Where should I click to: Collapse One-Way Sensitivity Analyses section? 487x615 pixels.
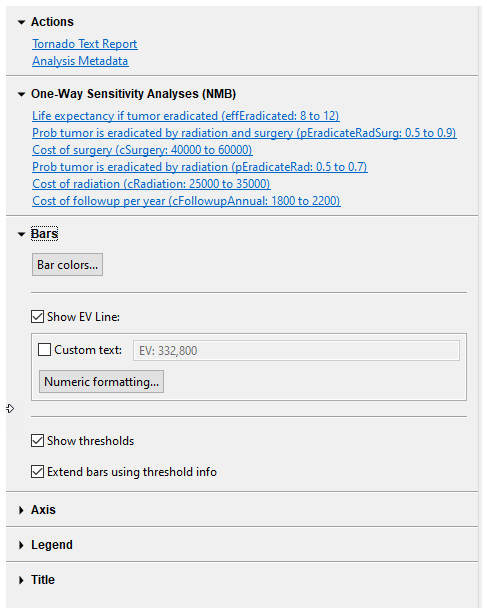click(21, 95)
